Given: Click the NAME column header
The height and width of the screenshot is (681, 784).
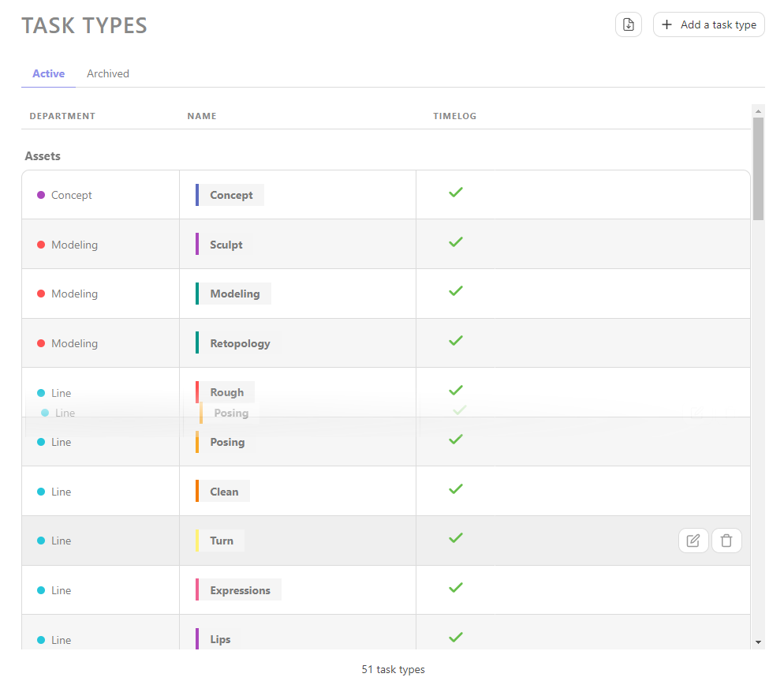Looking at the screenshot, I should tap(202, 116).
